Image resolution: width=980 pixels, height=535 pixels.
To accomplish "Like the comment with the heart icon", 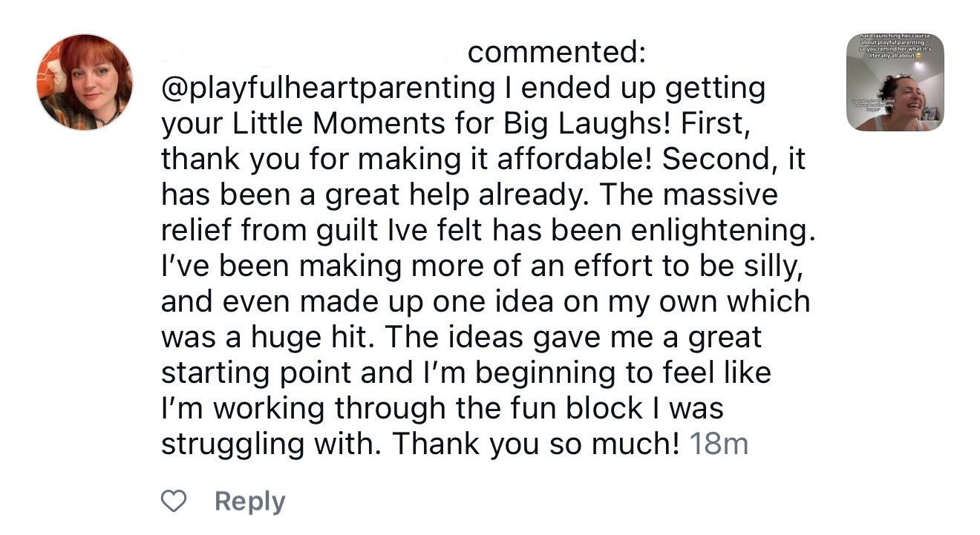I will pos(174,502).
